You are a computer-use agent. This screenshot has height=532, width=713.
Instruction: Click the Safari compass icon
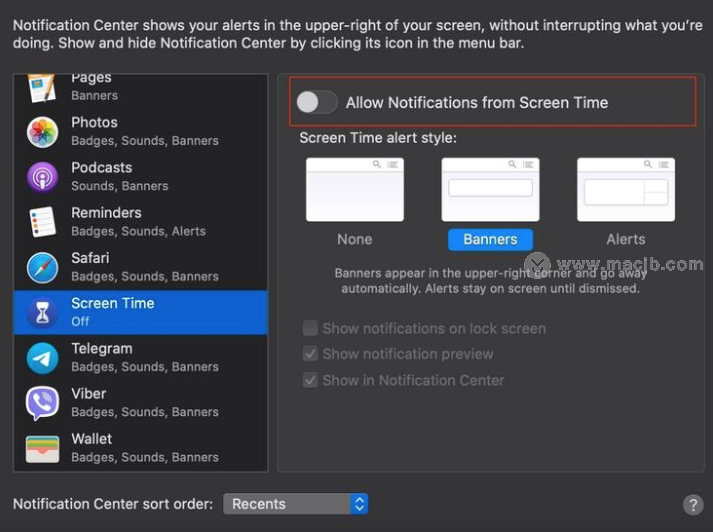pyautogui.click(x=42, y=267)
